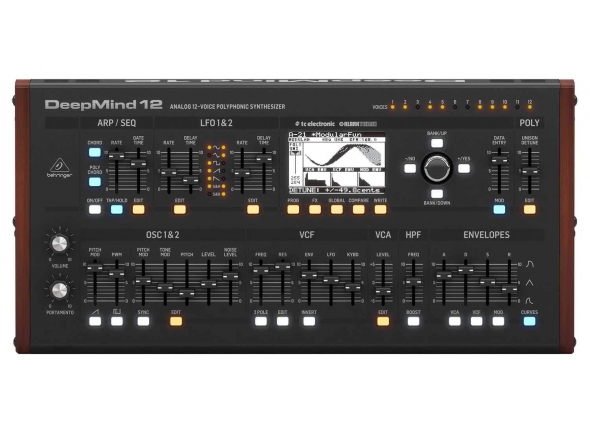Select the VCF envelope button
The height and width of the screenshot is (434, 590).
476,321
